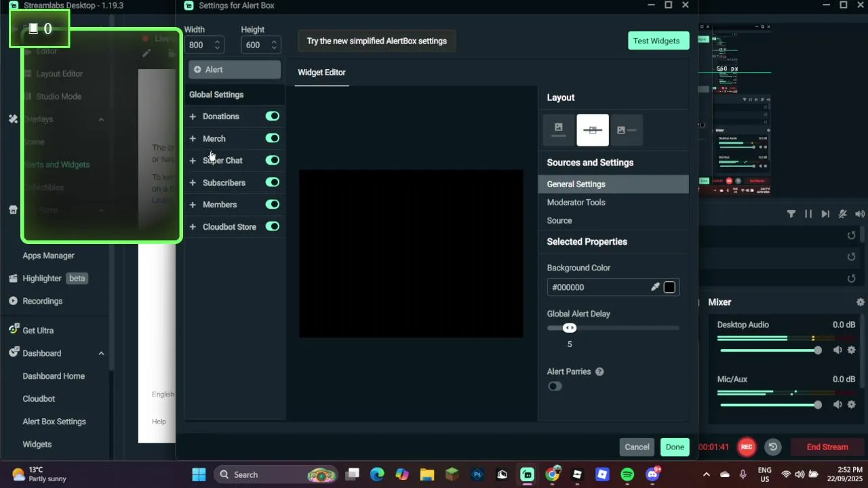This screenshot has width=868, height=488.
Task: Expand the Merch plus icon
Action: (193, 138)
